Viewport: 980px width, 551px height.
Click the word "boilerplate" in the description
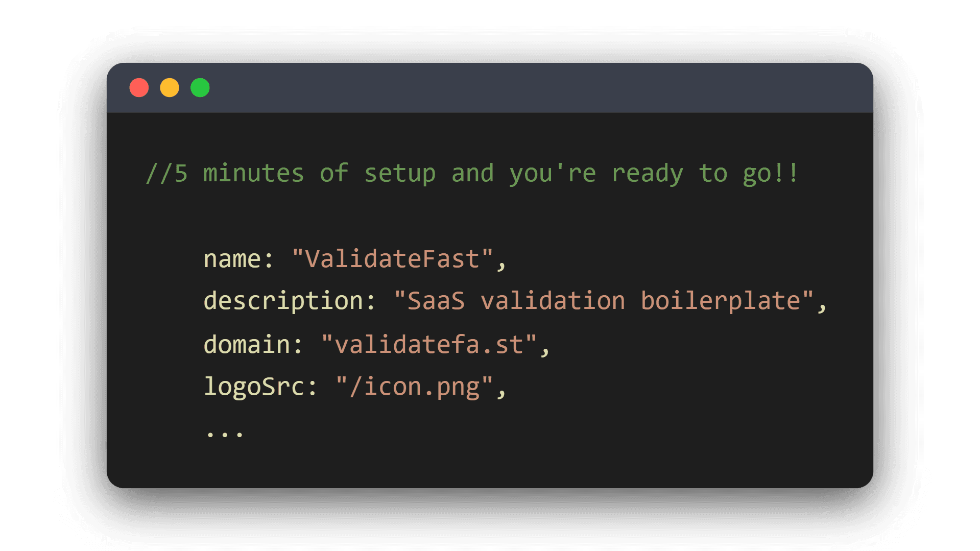(721, 301)
